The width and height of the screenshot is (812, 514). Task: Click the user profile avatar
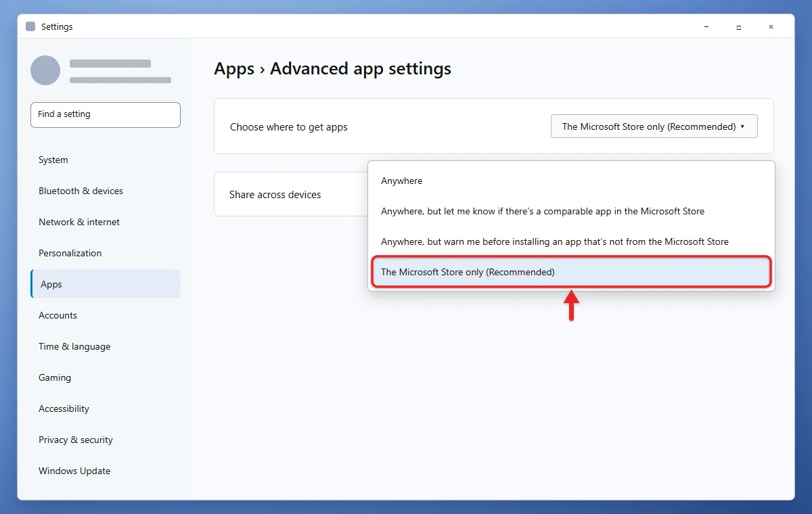coord(45,70)
